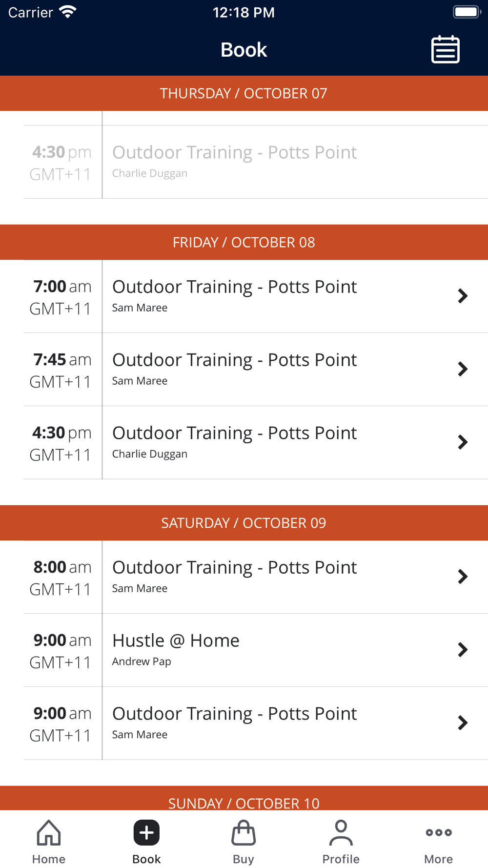
Task: Open Saturday 8:00 am class chevron
Action: tap(463, 577)
